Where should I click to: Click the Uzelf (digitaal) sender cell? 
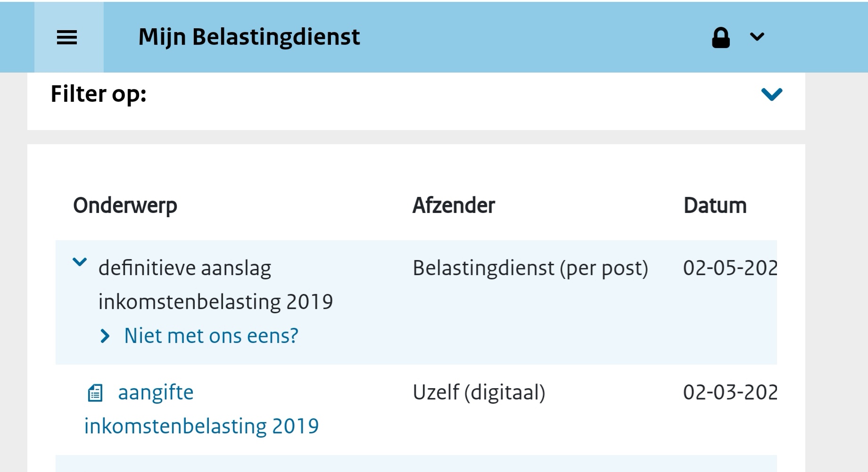click(x=479, y=392)
